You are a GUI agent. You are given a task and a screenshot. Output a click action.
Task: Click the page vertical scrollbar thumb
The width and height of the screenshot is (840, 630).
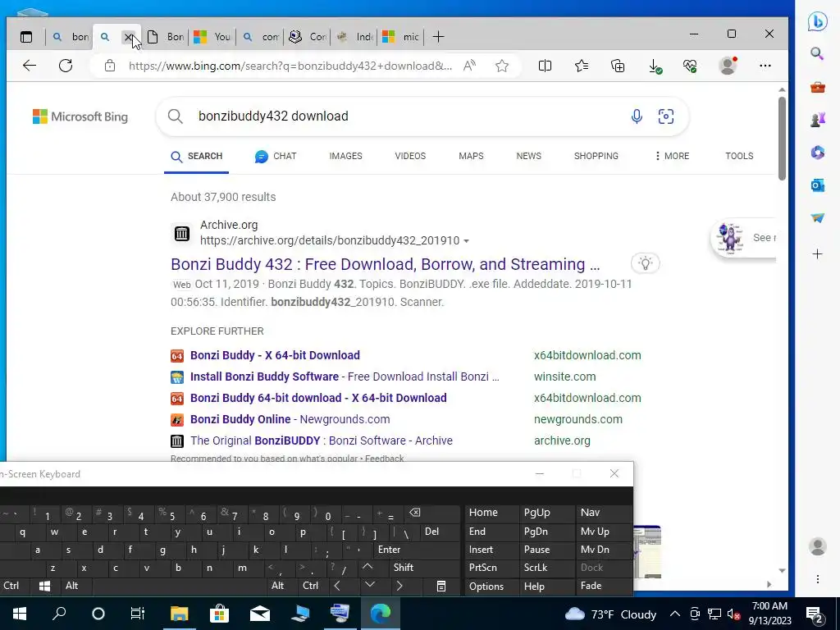click(x=782, y=138)
